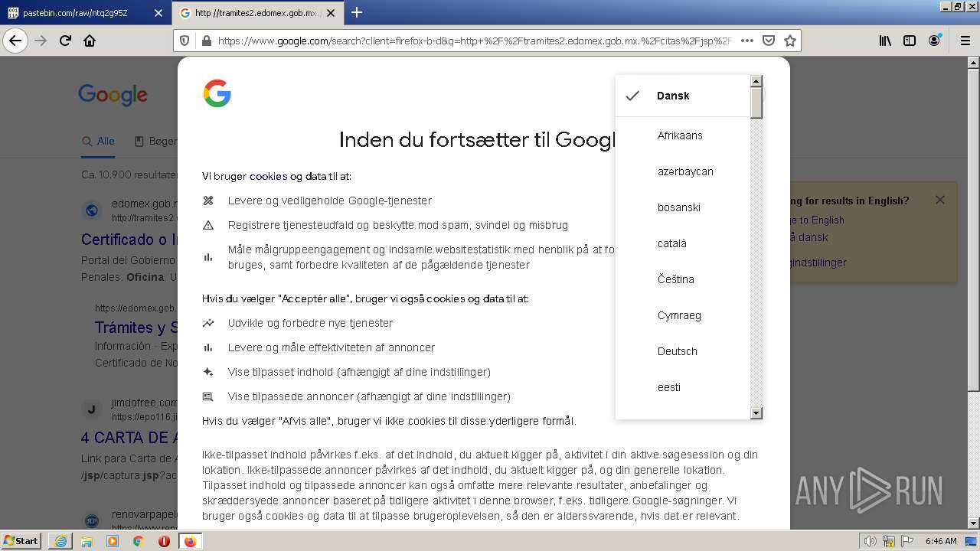
Task: Open the Alle search tab
Action: (98, 142)
